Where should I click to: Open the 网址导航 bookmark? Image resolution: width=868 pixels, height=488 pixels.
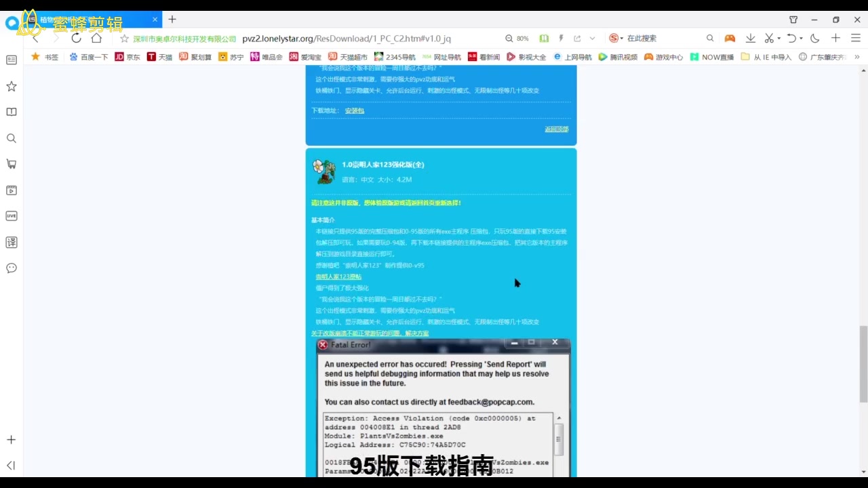point(441,57)
